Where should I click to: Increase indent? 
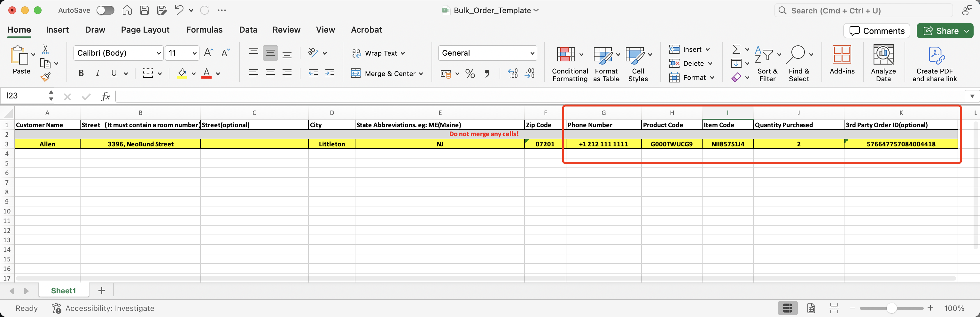point(330,73)
